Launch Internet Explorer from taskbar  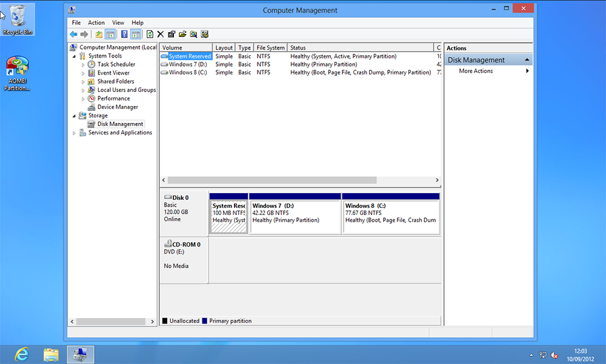[x=22, y=354]
